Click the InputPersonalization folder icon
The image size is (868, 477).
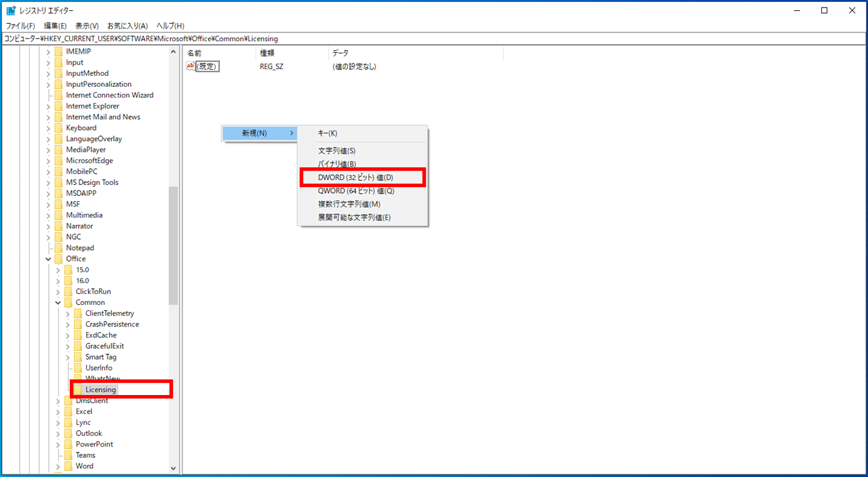[x=58, y=84]
